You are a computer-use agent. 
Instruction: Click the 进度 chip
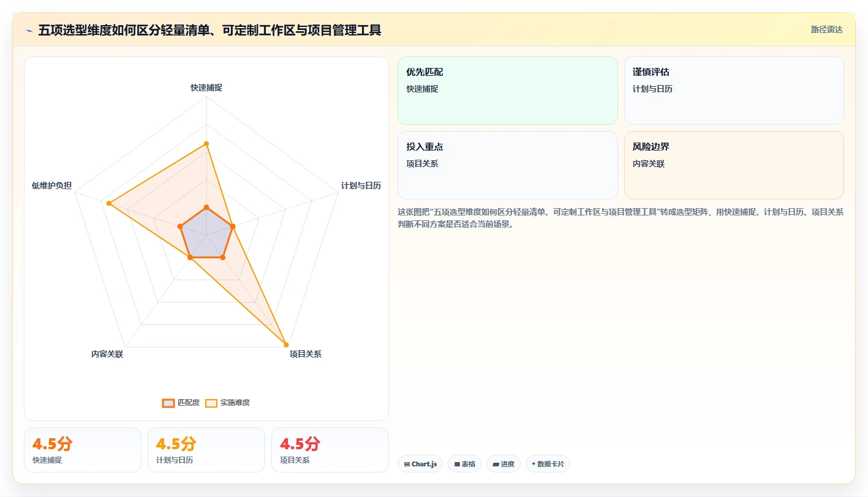pyautogui.click(x=504, y=464)
